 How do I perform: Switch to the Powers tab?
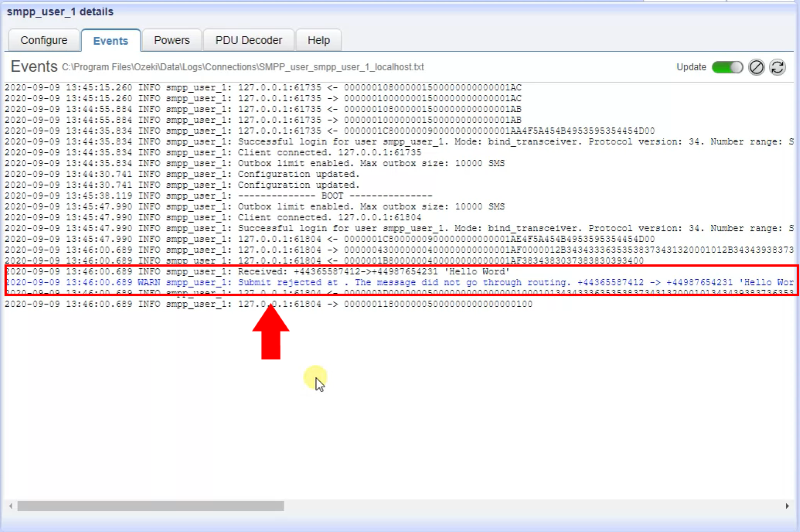tap(172, 40)
